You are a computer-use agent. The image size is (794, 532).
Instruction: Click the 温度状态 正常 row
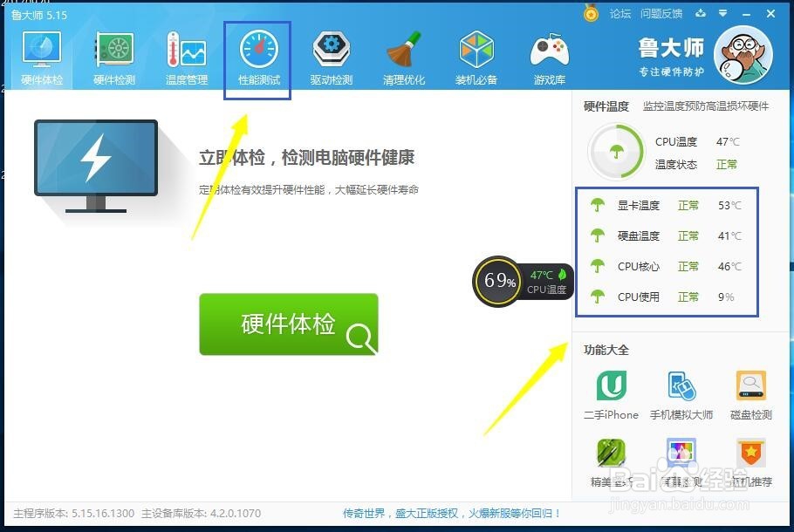696,165
